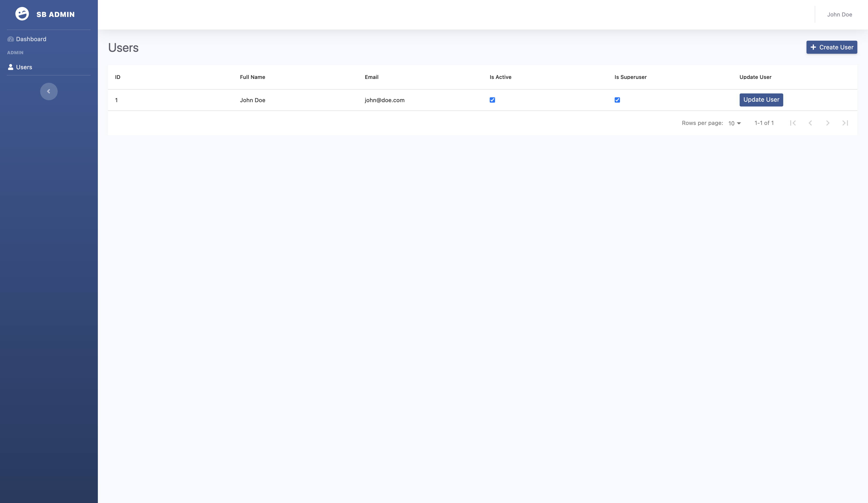868x503 pixels.
Task: Click the Is Superuser column header
Action: [x=631, y=77]
